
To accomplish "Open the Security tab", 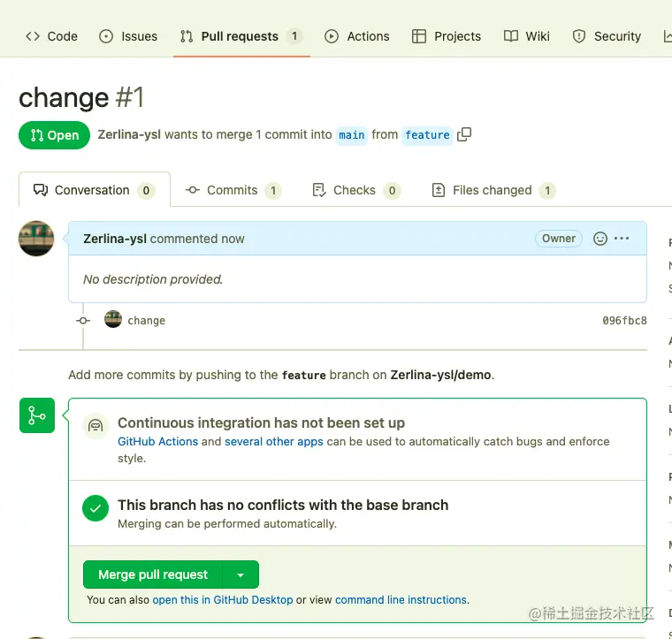I will click(607, 36).
